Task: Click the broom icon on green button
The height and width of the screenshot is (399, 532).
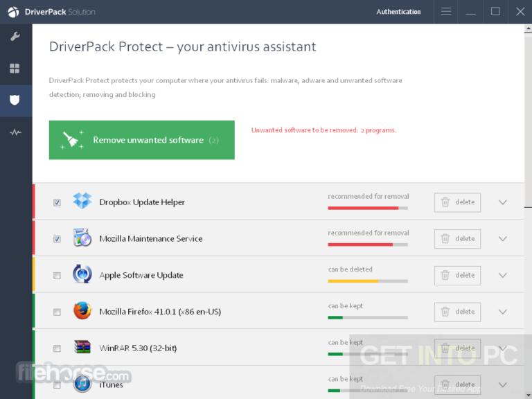Action: 72,139
